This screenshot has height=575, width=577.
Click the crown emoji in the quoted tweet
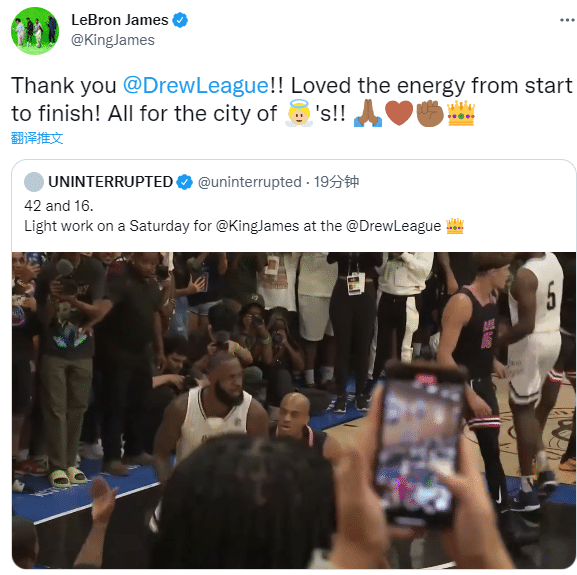(455, 226)
